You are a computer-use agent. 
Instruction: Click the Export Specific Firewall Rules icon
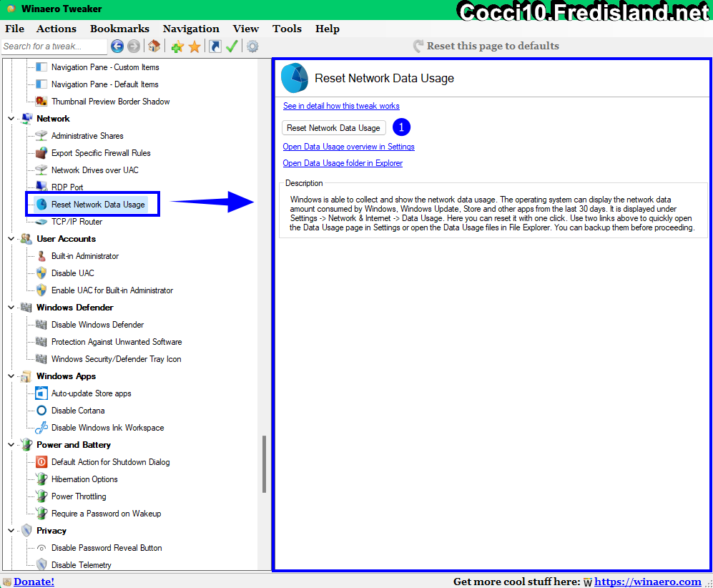pos(41,153)
